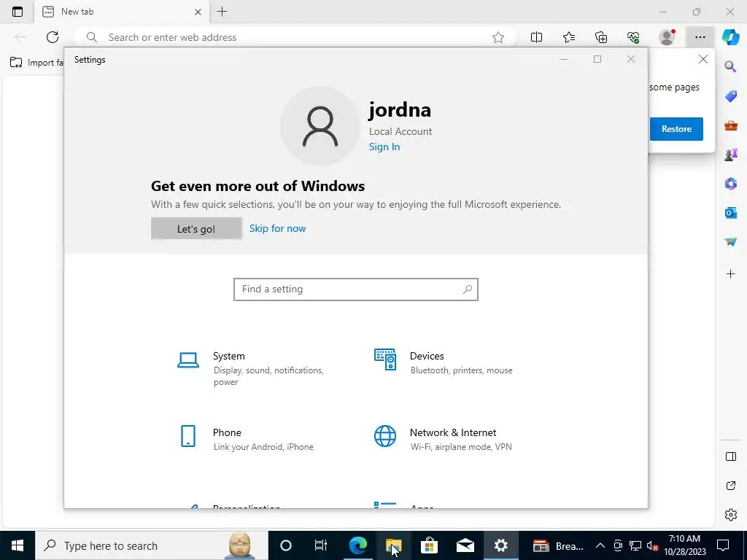
Task: Switch to Edge via taskbar icon
Action: click(x=357, y=545)
